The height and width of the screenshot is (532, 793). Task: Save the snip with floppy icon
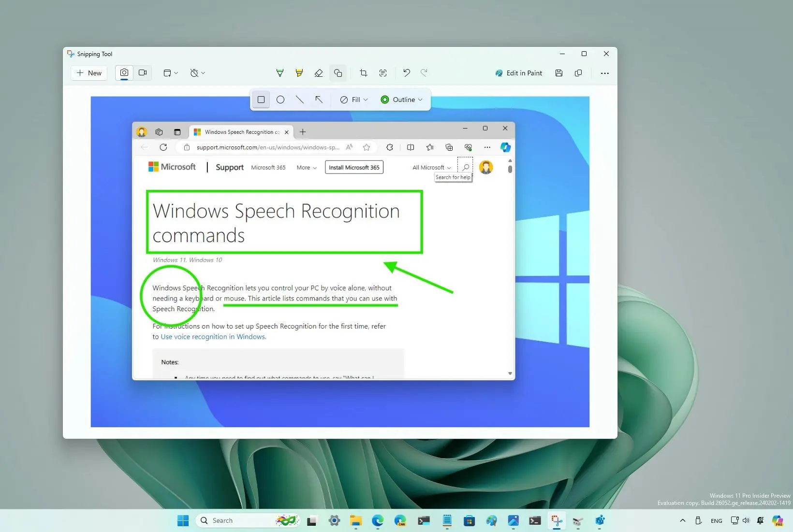click(x=559, y=73)
